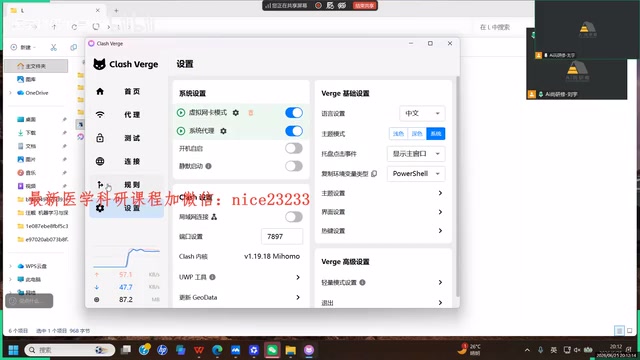Select the Explorer tab titled L
The image size is (640, 360).
click(x=56, y=11)
